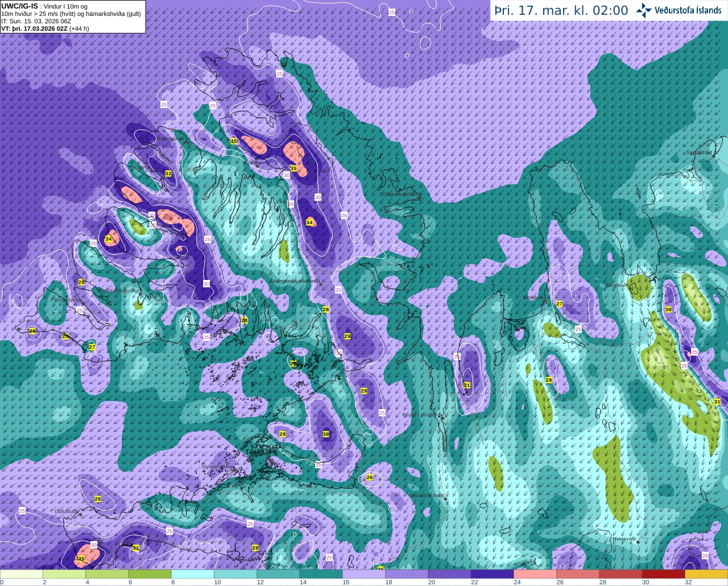This screenshot has height=586, width=728.
Task: Pick the coral 26–28 legend swatch
Action: 577,574
